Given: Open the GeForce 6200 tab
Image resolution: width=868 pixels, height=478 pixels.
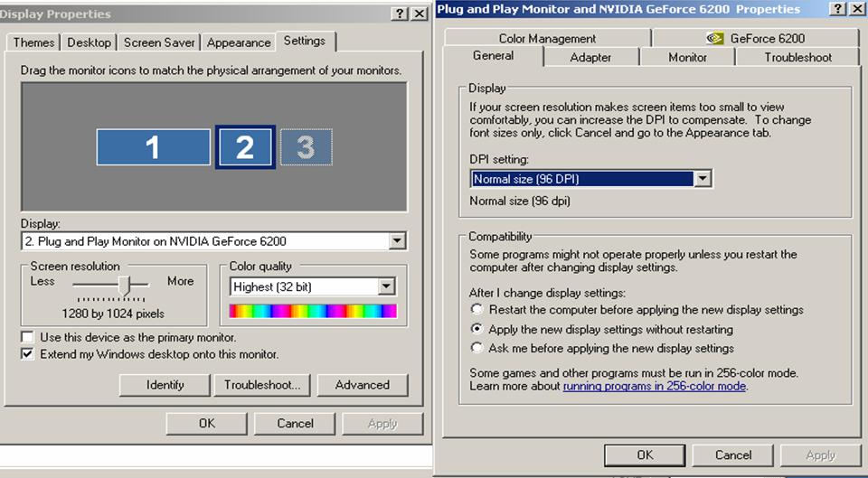Looking at the screenshot, I should pyautogui.click(x=756, y=38).
